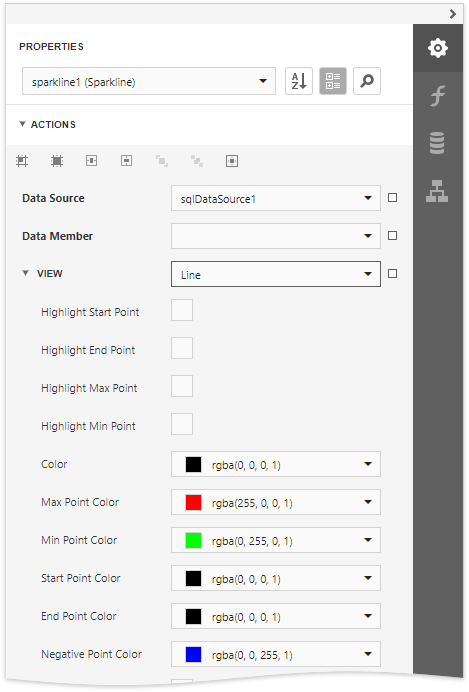Open the Color rgba dropdown arrow
The width and height of the screenshot is (469, 692).
(x=368, y=464)
